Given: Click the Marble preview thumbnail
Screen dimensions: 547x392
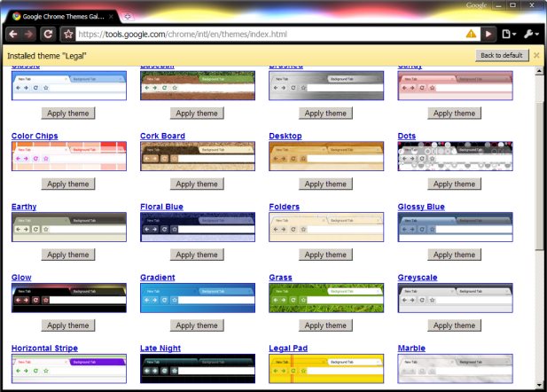Looking at the screenshot, I should (x=456, y=369).
